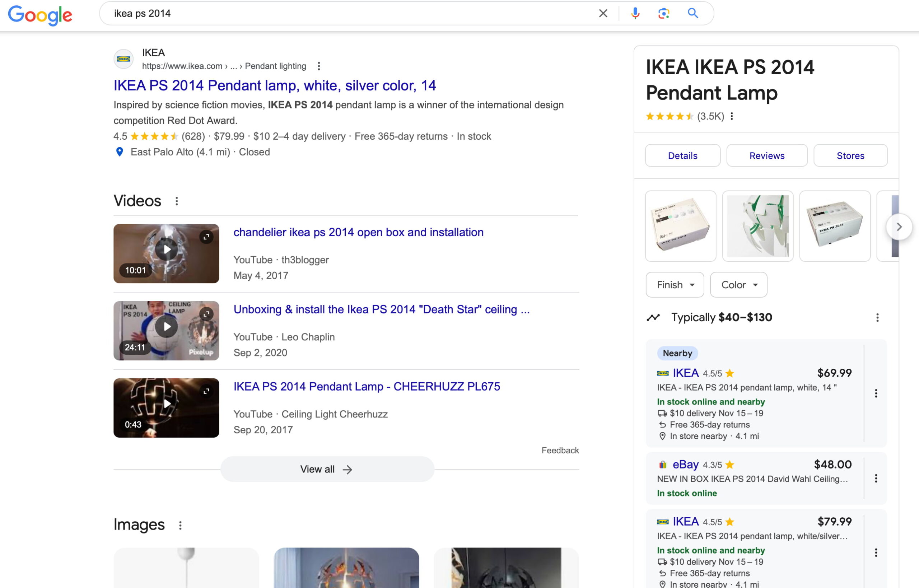This screenshot has height=588, width=919.
Task: Open three-dot menu for IKEA $79.99 offer
Action: (x=876, y=552)
